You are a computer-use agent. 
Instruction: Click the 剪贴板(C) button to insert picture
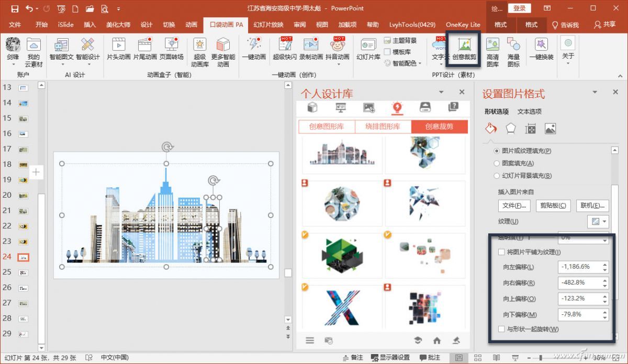coord(553,206)
